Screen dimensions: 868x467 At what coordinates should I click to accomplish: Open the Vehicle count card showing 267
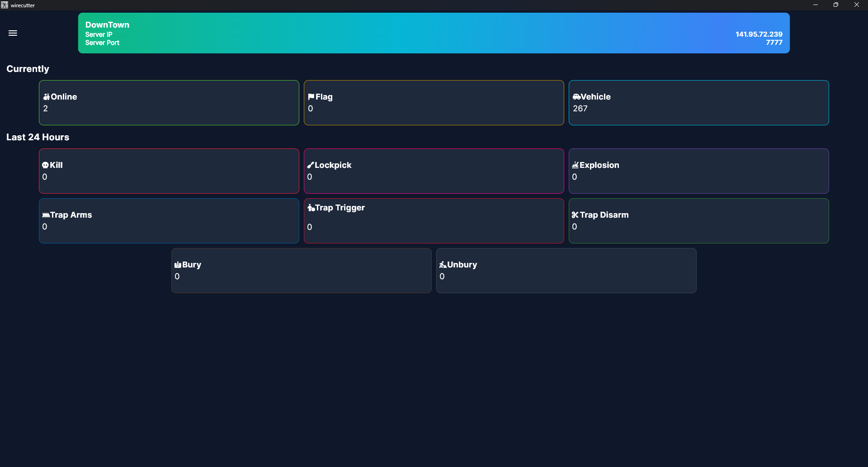pos(698,103)
